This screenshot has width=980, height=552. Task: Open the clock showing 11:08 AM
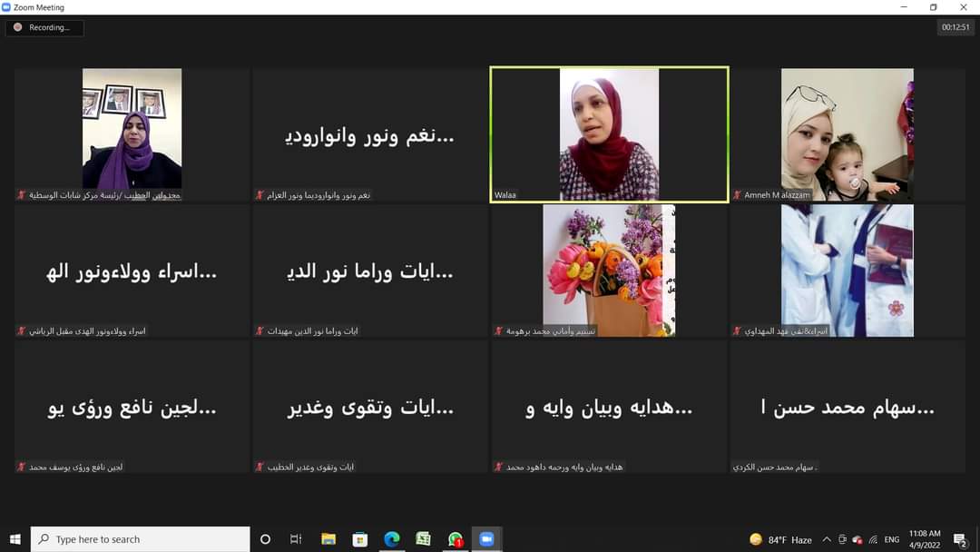[x=925, y=539]
